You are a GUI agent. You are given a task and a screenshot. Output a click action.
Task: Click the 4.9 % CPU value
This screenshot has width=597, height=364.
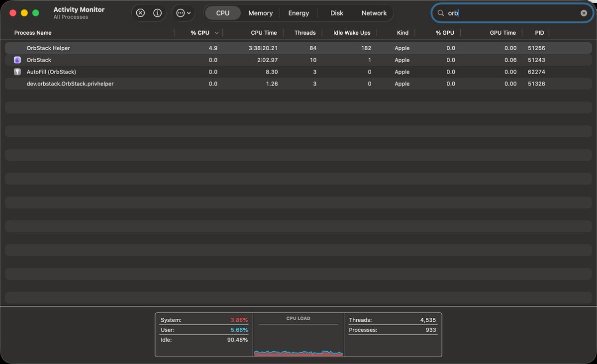pyautogui.click(x=213, y=48)
